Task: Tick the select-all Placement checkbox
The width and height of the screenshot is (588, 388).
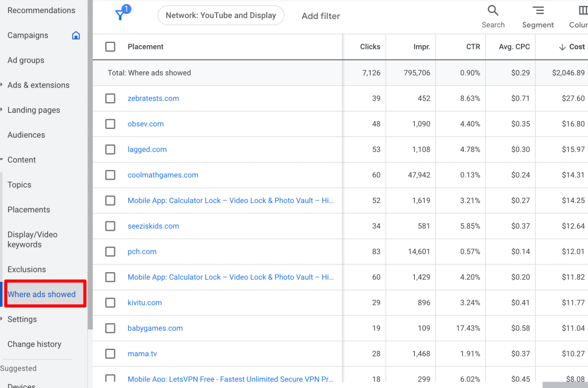Action: [x=111, y=47]
